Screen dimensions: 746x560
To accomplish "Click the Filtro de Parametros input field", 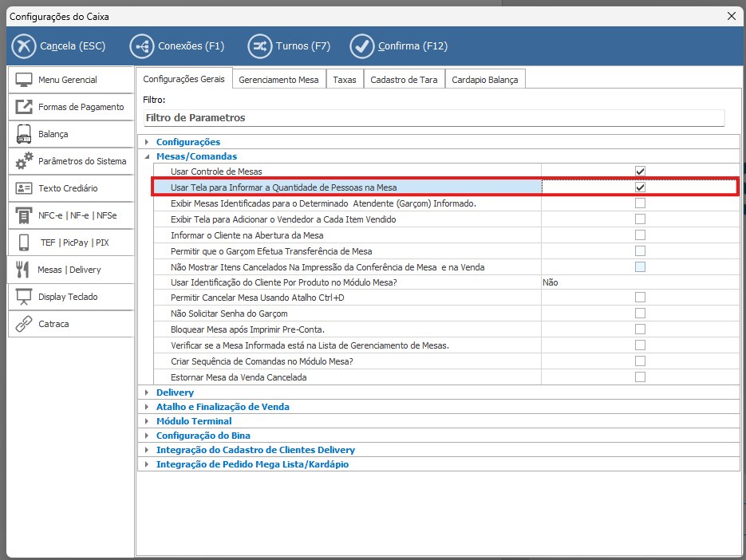I will (x=433, y=118).
